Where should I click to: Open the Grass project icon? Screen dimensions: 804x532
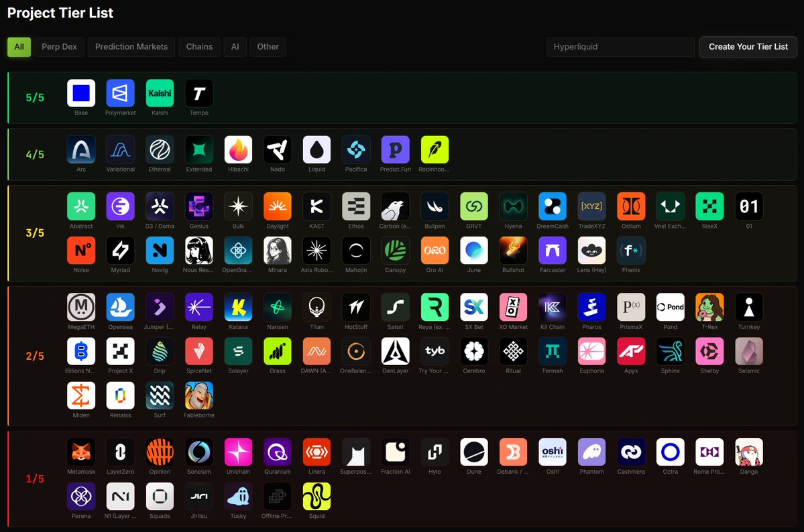278,351
